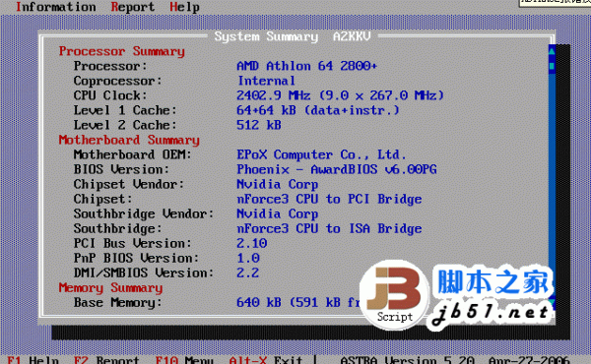
Task: Open the Report menu
Action: click(x=133, y=7)
